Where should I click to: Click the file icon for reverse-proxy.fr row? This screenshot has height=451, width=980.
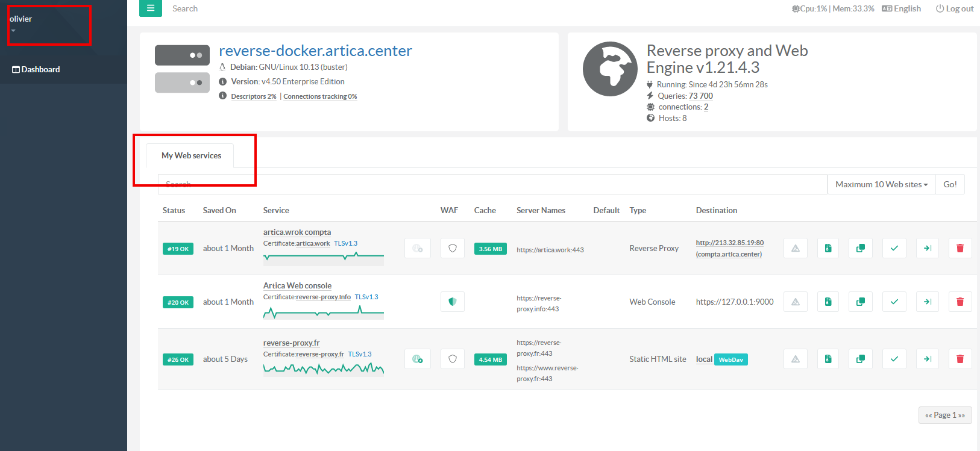828,359
